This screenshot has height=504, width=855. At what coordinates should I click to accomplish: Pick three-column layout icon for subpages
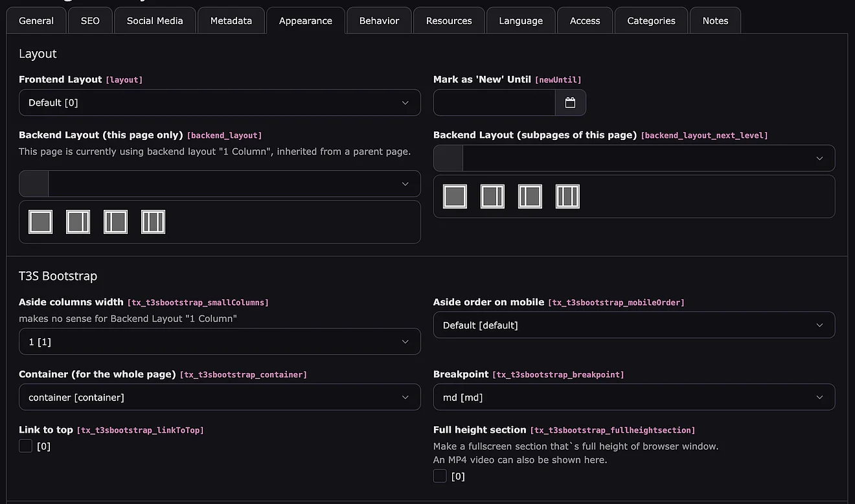coord(567,196)
